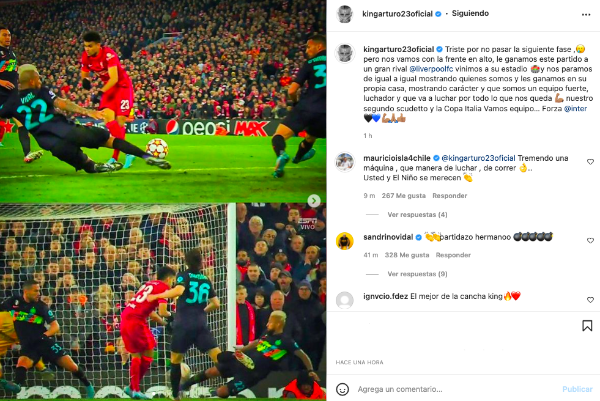Open the @inter mention in caption
The image size is (600, 401).
(575, 108)
